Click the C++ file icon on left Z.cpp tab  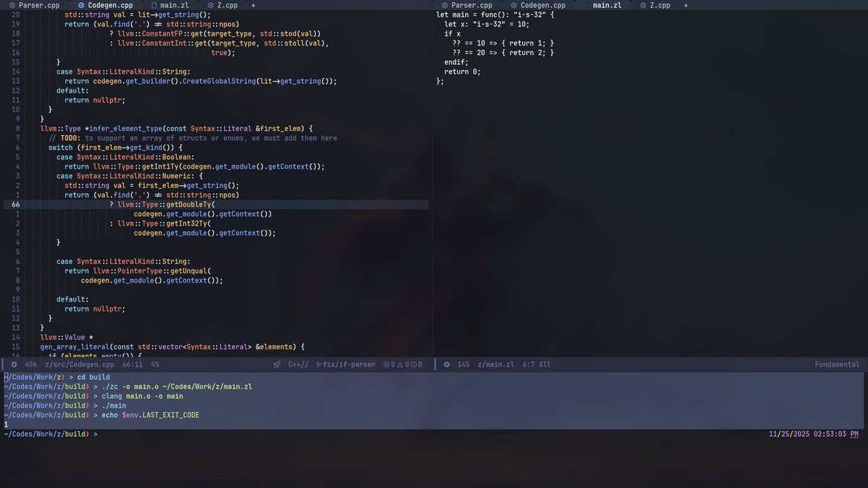point(210,5)
